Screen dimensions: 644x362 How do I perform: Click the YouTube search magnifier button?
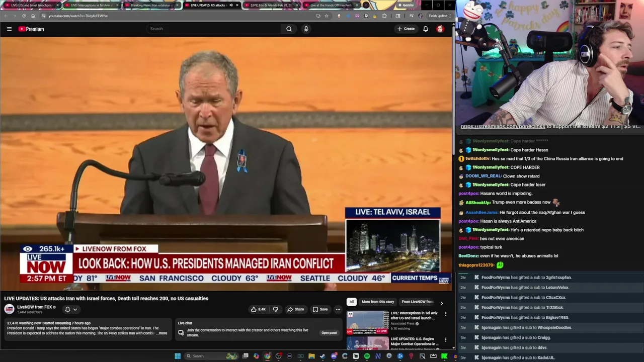point(289,29)
